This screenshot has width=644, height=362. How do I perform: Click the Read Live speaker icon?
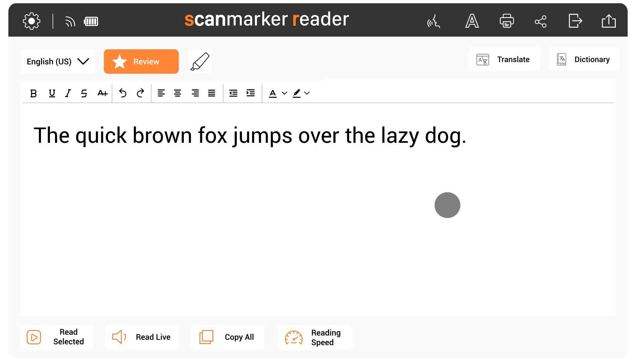119,337
